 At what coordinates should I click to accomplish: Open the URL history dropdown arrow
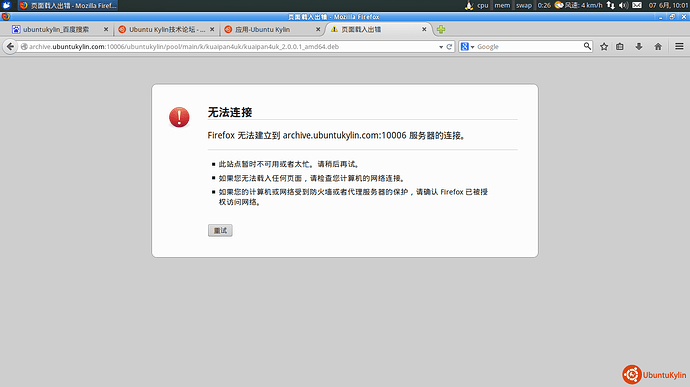tap(441, 47)
